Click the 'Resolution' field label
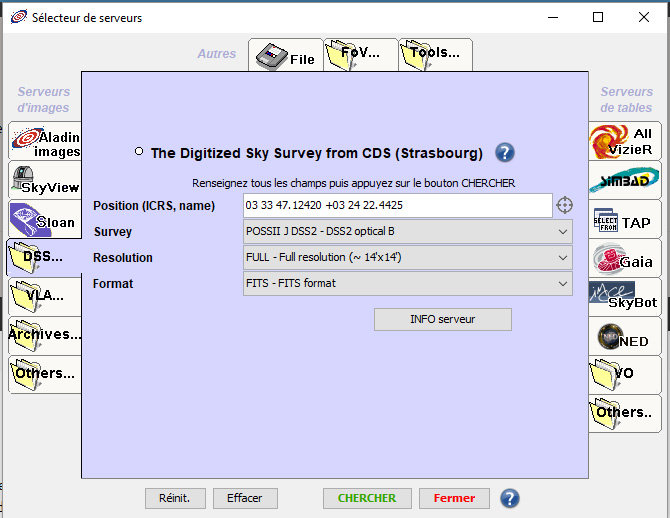 [123, 258]
